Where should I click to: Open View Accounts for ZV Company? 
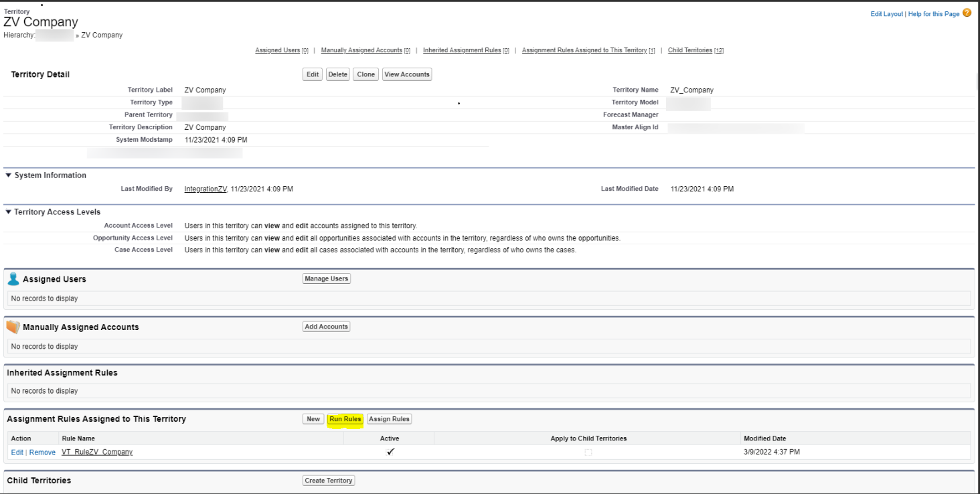point(406,74)
